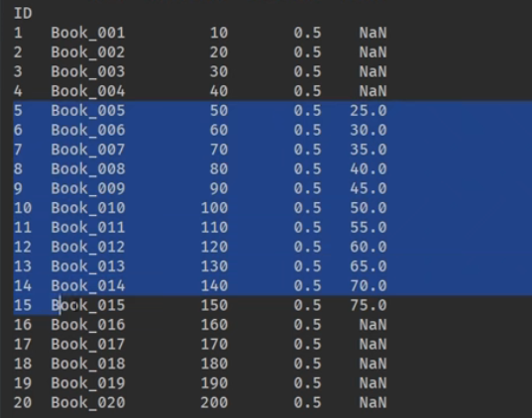Click the value 40.0 in row 8
Screen dimensions: 532x418
click(369, 169)
